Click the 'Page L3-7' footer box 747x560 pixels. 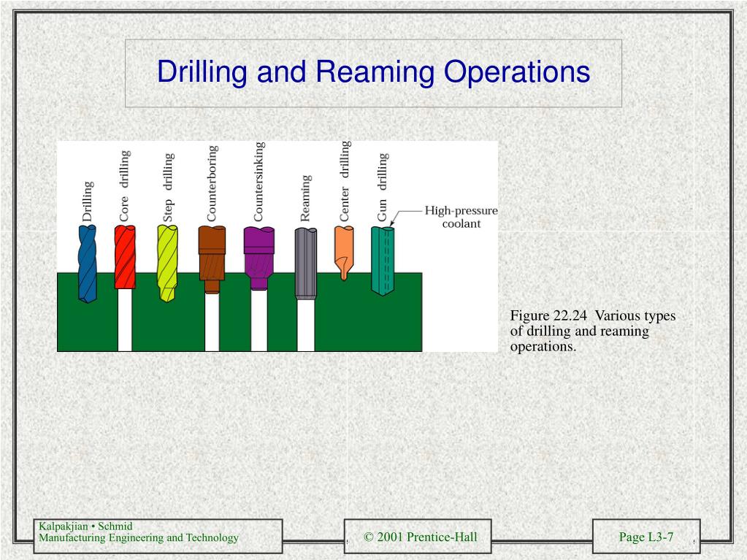tap(646, 537)
